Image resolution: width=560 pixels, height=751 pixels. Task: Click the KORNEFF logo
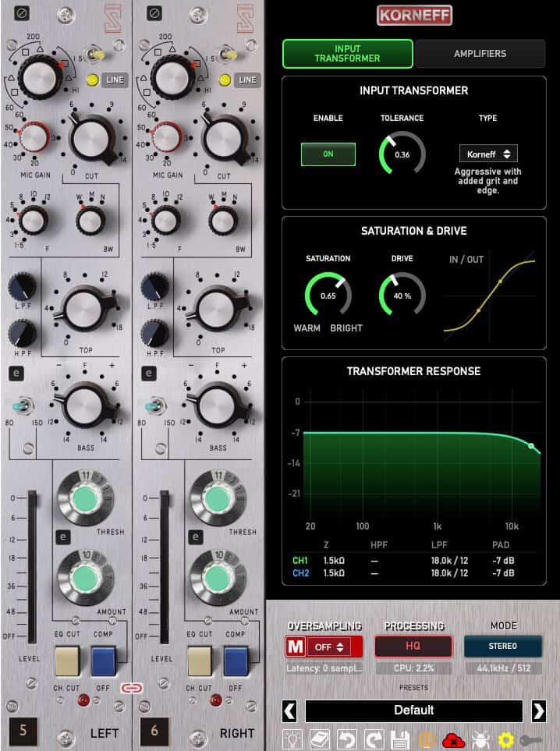click(x=414, y=16)
